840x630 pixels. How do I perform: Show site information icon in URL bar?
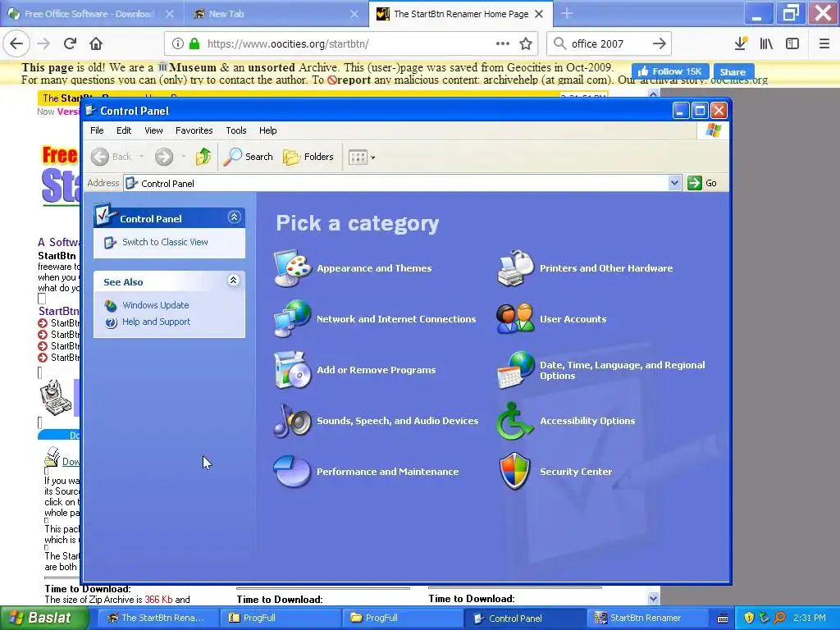coord(177,43)
